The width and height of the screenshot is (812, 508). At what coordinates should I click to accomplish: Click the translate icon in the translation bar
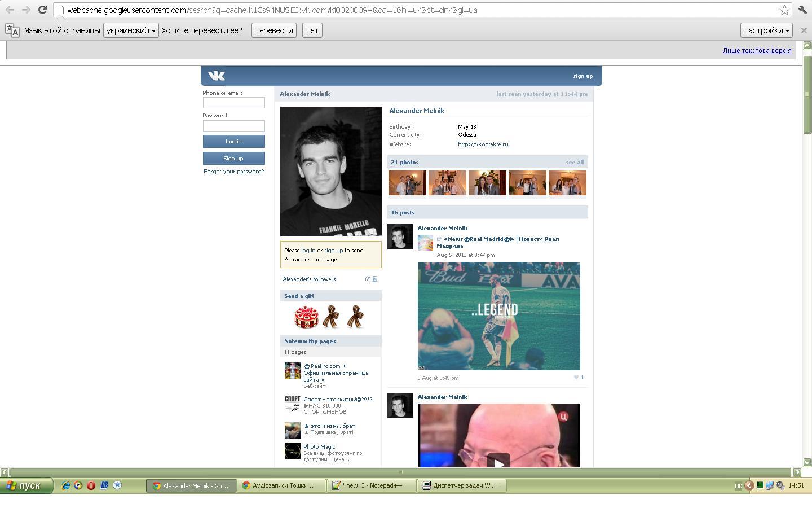[12, 30]
